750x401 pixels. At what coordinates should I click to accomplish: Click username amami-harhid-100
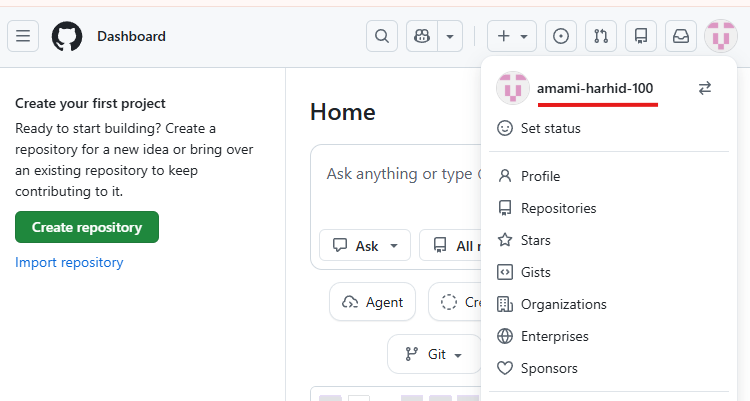point(595,89)
